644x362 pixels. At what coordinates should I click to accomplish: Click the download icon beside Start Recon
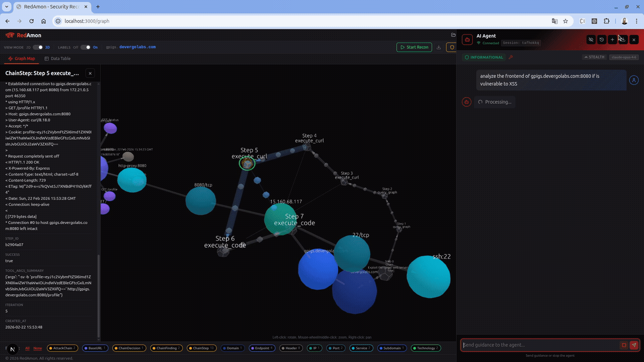[x=439, y=47]
